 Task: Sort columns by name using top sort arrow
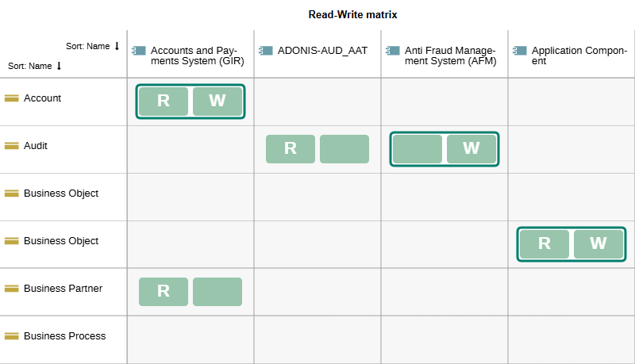point(117,46)
